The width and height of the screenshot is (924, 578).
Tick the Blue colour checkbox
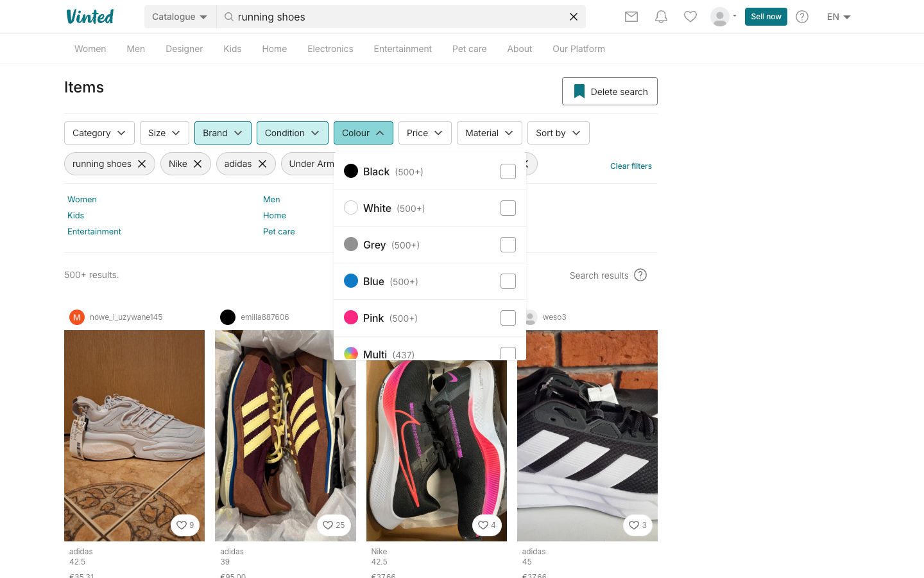(x=508, y=281)
